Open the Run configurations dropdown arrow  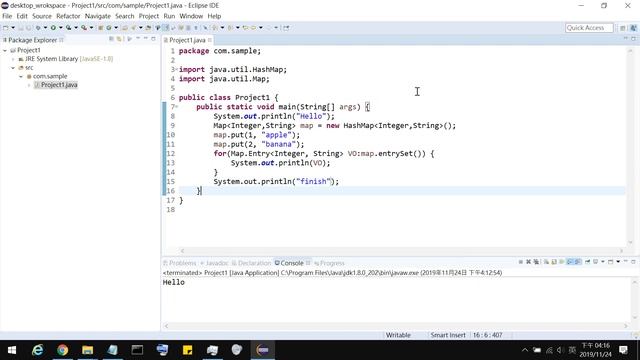[x=60, y=28]
